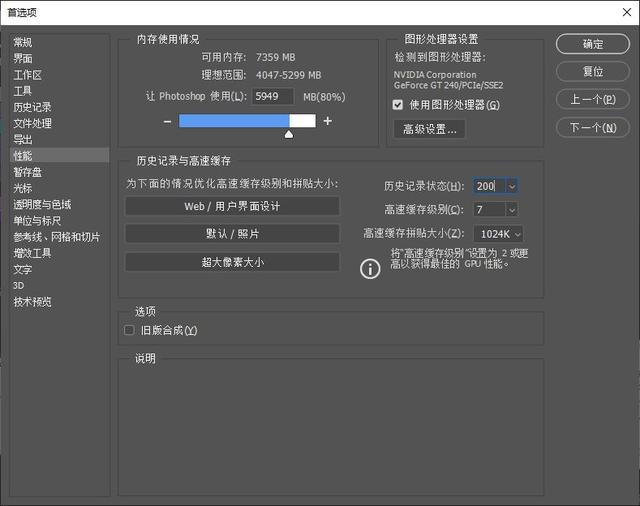Click the 7359 MB available memory value
Viewport: 640px width, 506px height.
[x=276, y=57]
